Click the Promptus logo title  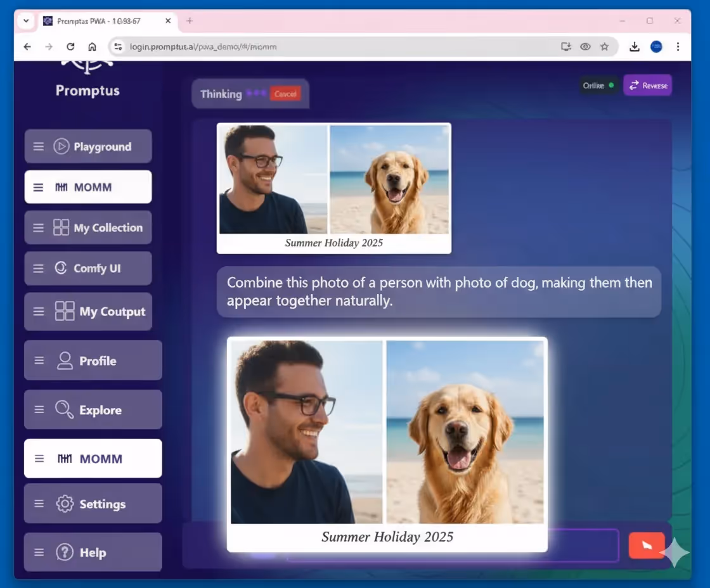pos(88,91)
